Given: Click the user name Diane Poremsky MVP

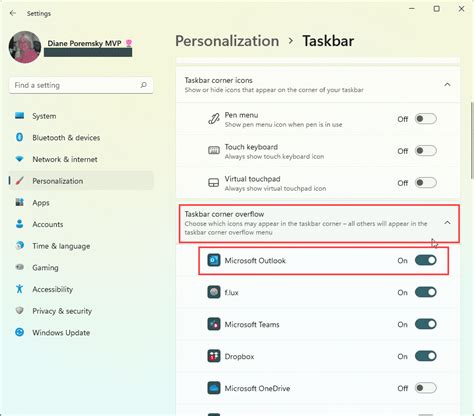Looking at the screenshot, I should (84, 43).
